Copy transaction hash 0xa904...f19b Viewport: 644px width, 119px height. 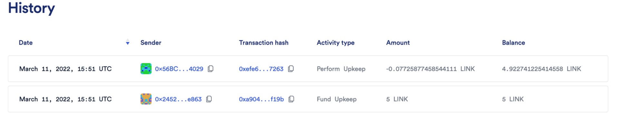pos(292,99)
